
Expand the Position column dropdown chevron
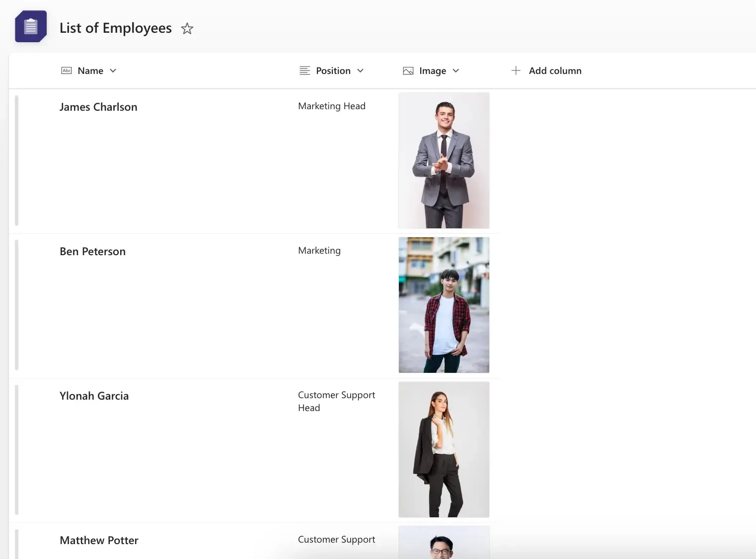coord(361,70)
